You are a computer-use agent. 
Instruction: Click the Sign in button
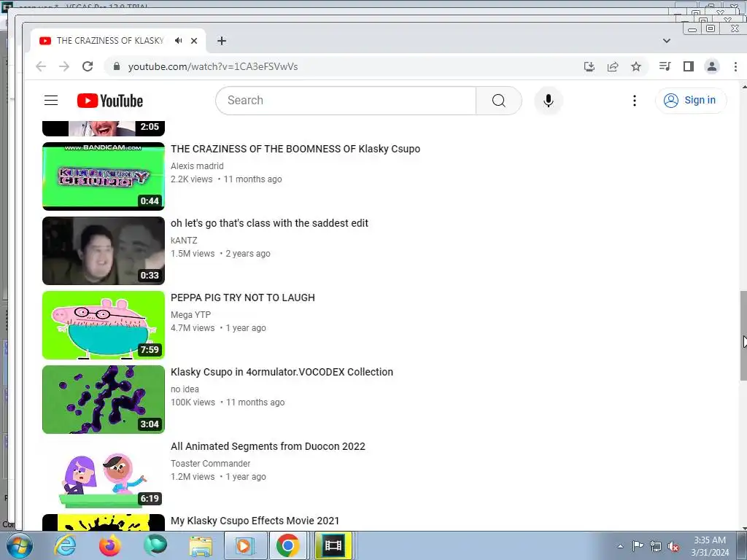(x=691, y=101)
